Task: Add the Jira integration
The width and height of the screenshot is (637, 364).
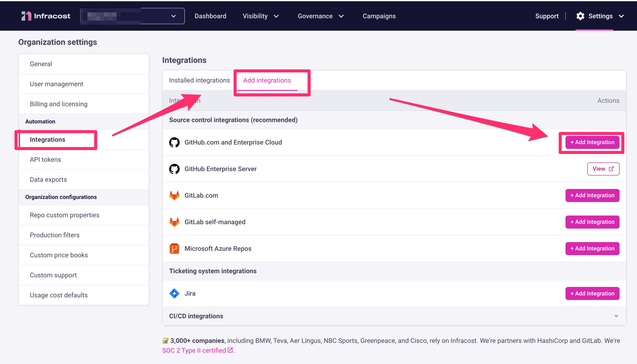Action: coord(592,293)
